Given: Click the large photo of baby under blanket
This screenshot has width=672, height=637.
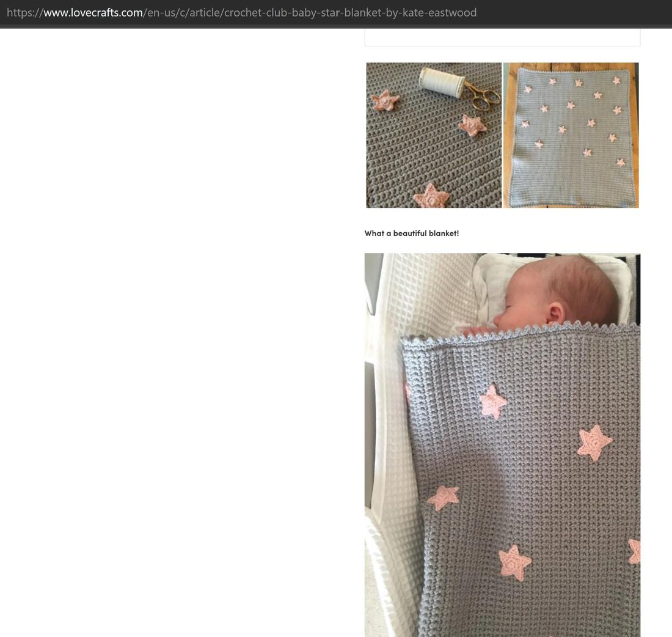Looking at the screenshot, I should [502, 445].
